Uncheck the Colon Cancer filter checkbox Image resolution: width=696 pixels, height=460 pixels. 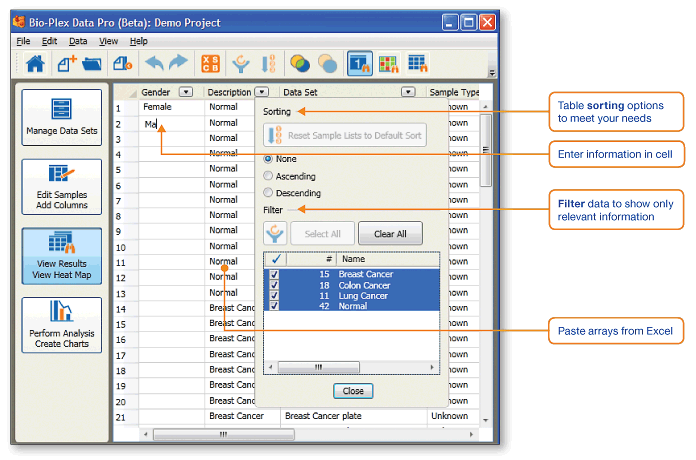click(x=274, y=285)
